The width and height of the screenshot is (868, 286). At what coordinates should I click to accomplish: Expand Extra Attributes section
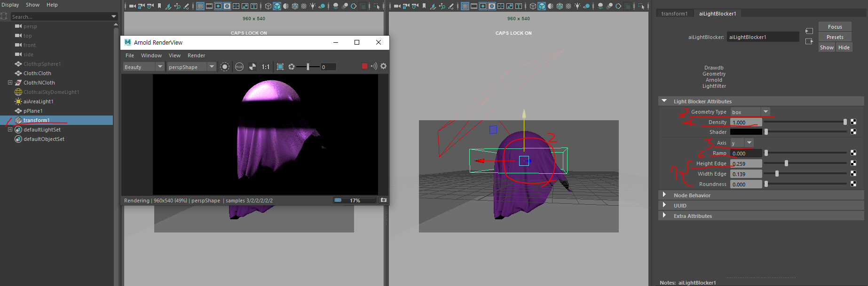[x=664, y=216]
